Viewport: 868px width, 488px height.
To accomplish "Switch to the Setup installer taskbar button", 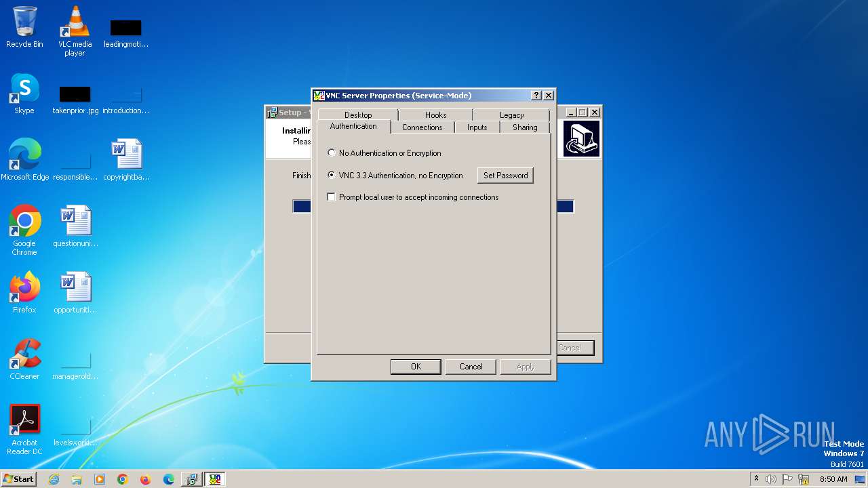I will (192, 479).
